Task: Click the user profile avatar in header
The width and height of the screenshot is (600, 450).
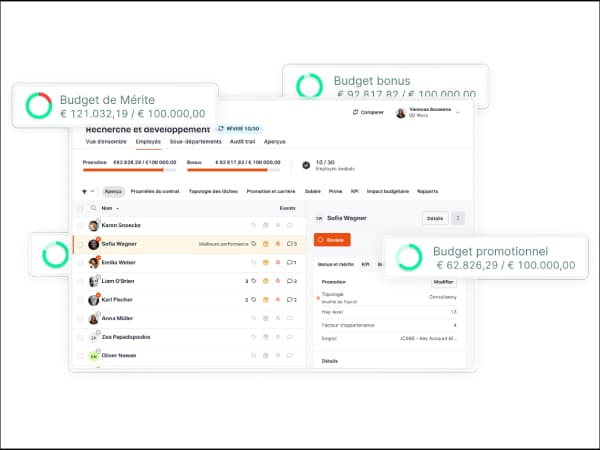Action: click(401, 113)
